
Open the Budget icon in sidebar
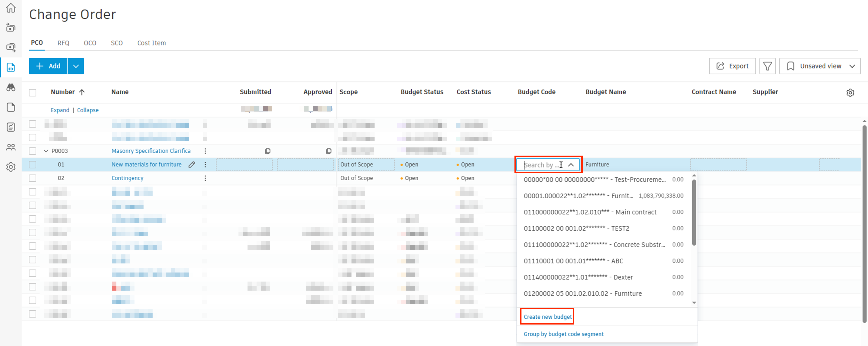coord(11,27)
